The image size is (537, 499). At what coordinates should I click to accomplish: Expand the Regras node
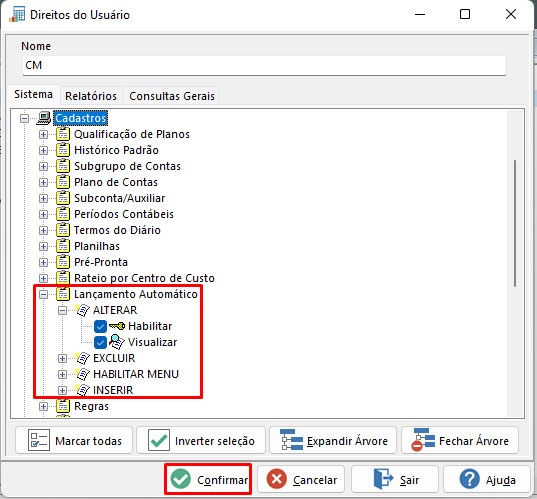(x=43, y=406)
